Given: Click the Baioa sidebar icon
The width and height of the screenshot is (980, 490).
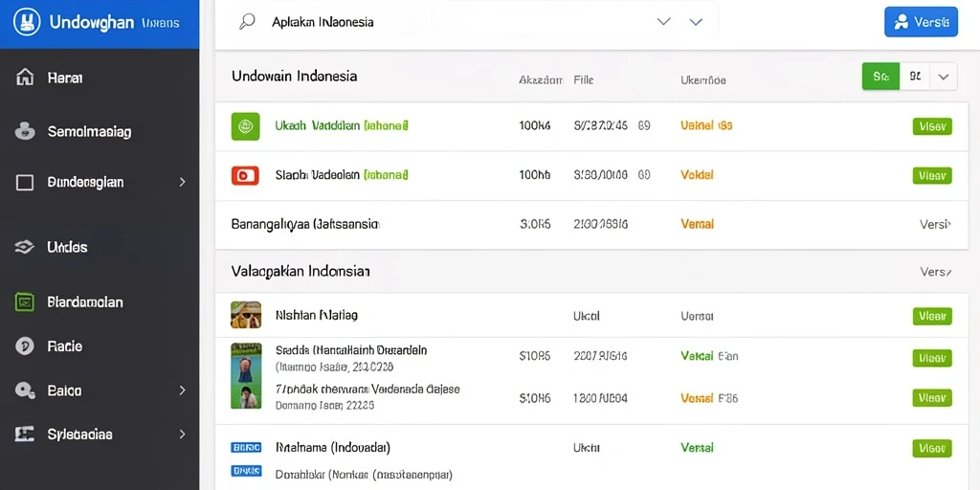Looking at the screenshot, I should point(24,390).
